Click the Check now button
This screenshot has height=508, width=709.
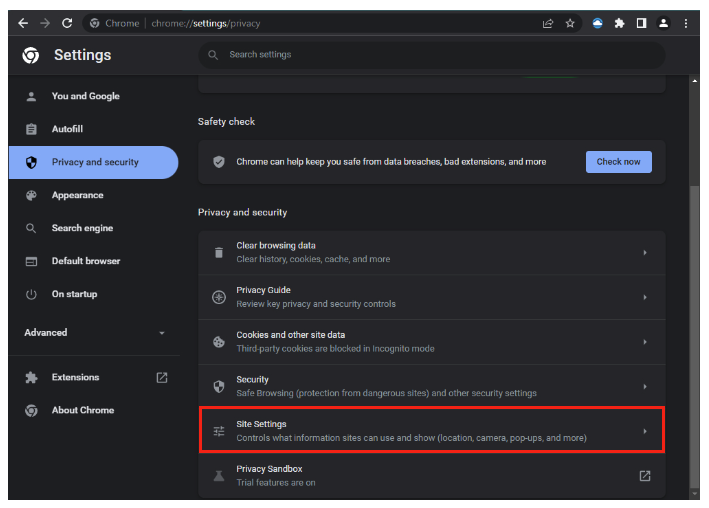pyautogui.click(x=619, y=162)
